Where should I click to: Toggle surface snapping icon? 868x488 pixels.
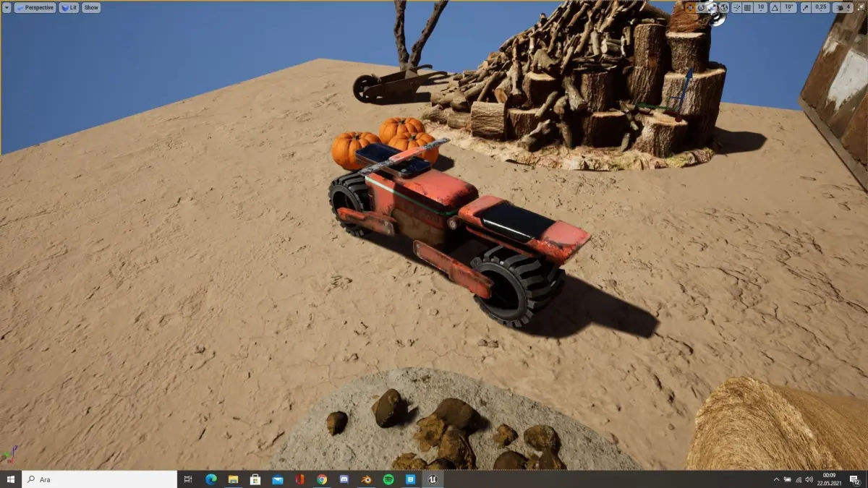point(736,7)
